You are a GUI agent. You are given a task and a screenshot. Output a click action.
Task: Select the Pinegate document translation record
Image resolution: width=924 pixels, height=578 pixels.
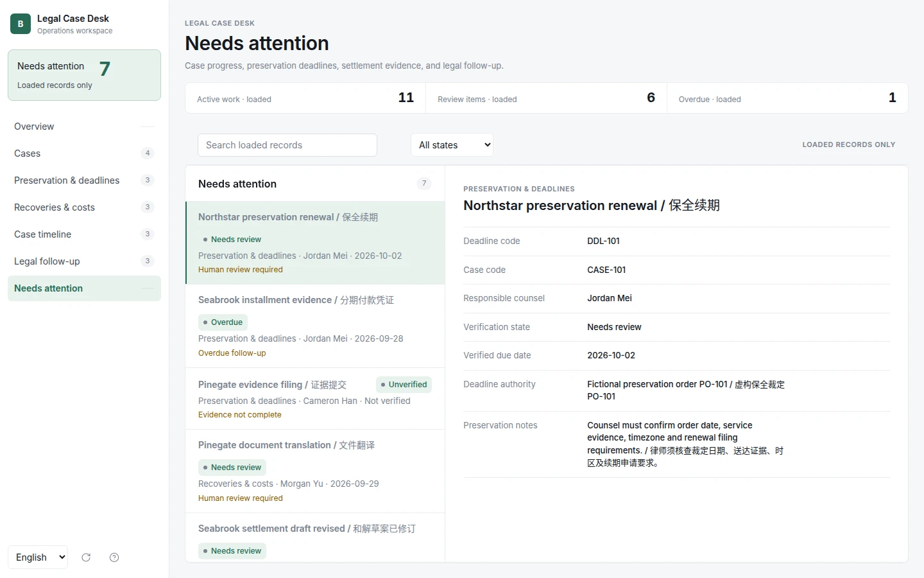(x=315, y=471)
